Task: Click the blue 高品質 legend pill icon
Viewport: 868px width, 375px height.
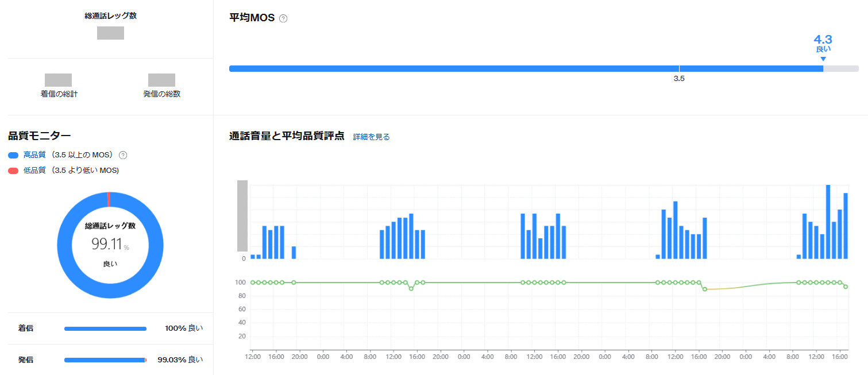Action: (13, 155)
